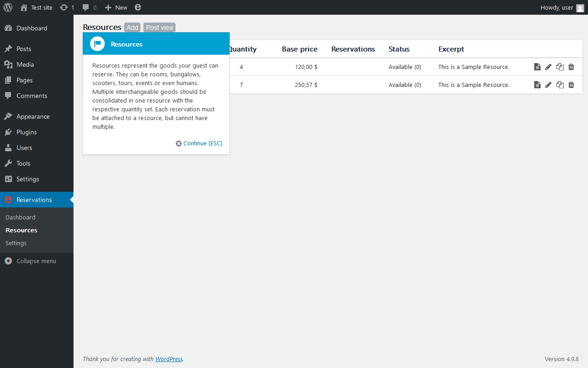Open the comments bubble in the admin bar
588x368 pixels.
pyautogui.click(x=89, y=7)
